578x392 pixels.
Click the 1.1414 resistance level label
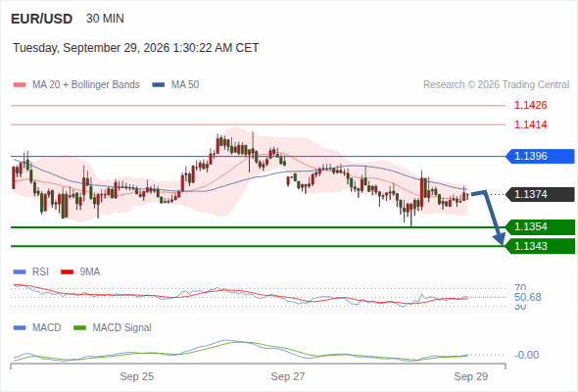(530, 124)
